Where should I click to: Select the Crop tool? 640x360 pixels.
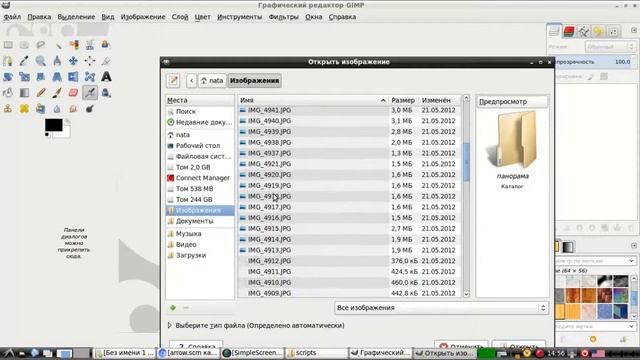(106, 61)
